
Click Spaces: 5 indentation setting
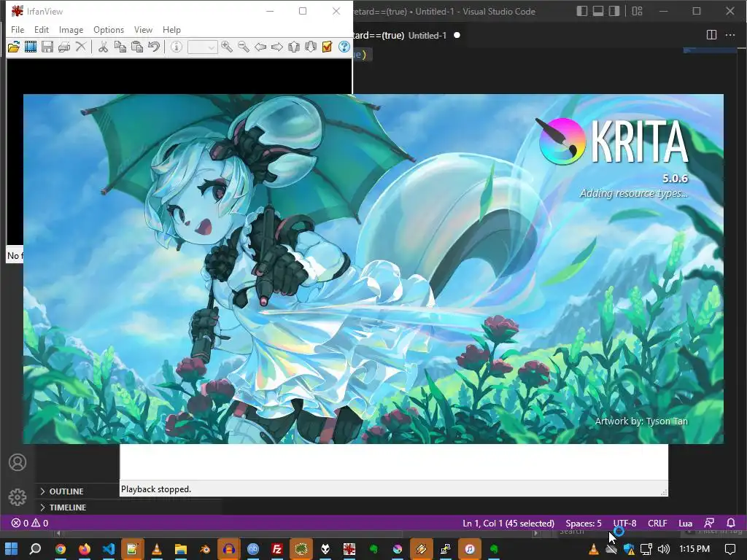coord(584,523)
